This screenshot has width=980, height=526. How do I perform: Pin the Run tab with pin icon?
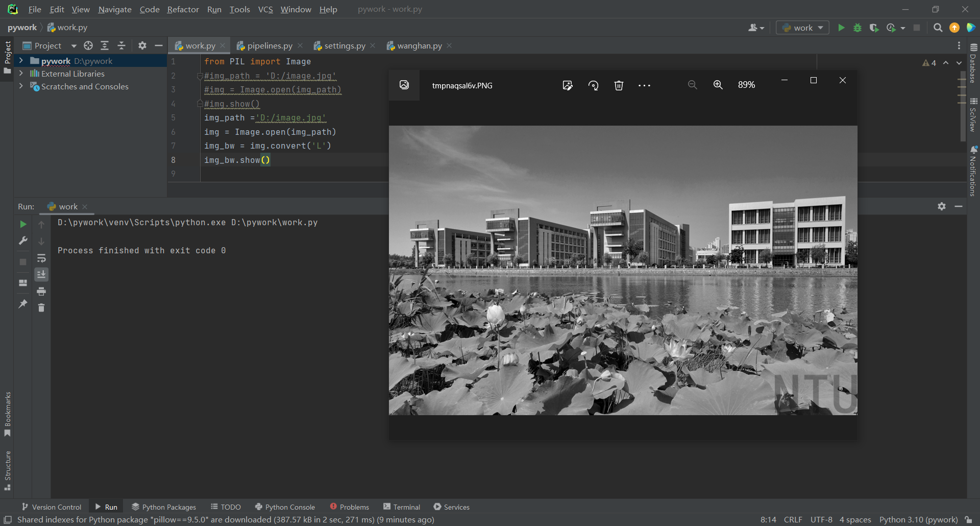(23, 304)
